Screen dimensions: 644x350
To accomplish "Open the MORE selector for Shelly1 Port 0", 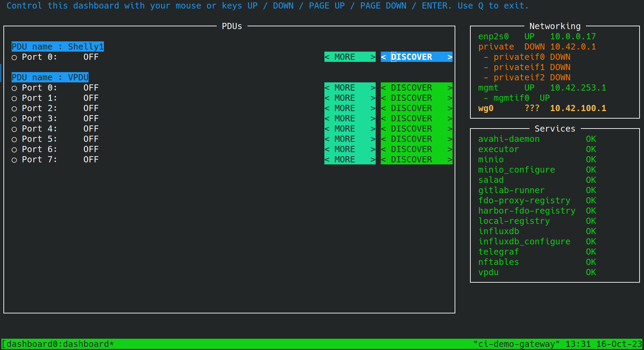I will click(349, 57).
